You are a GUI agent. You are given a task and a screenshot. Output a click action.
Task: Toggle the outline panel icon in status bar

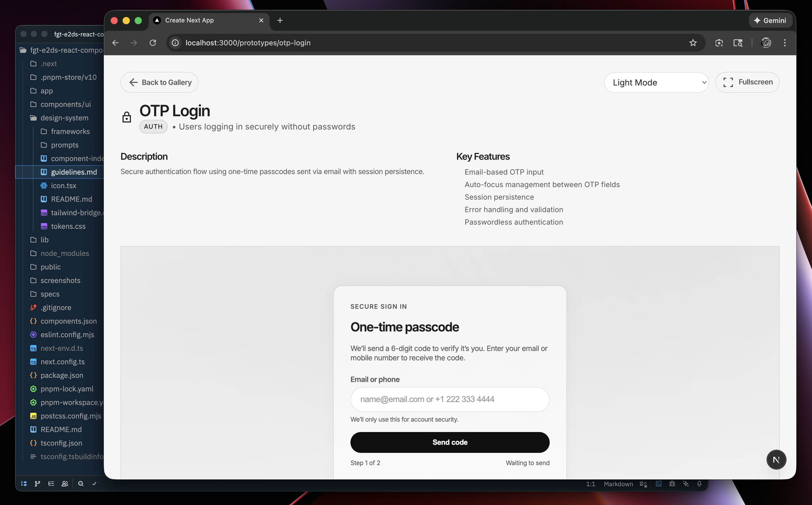(x=51, y=484)
